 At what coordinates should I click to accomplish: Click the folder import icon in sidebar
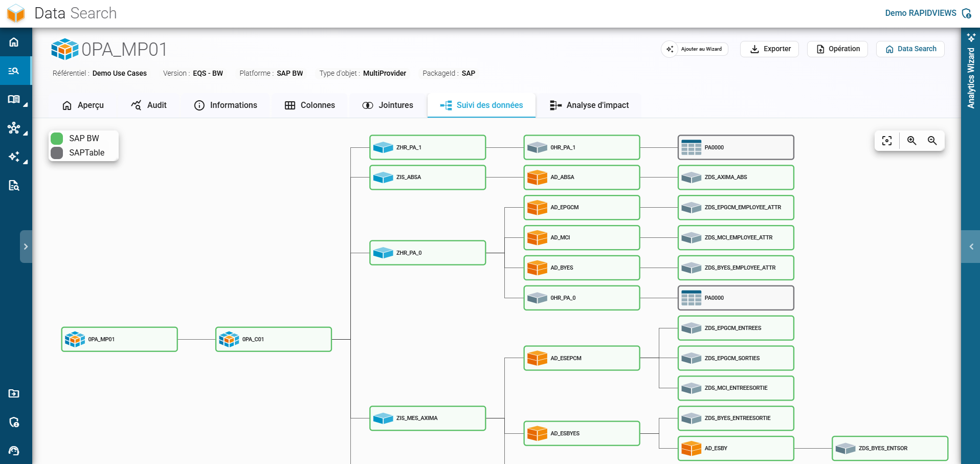(14, 393)
